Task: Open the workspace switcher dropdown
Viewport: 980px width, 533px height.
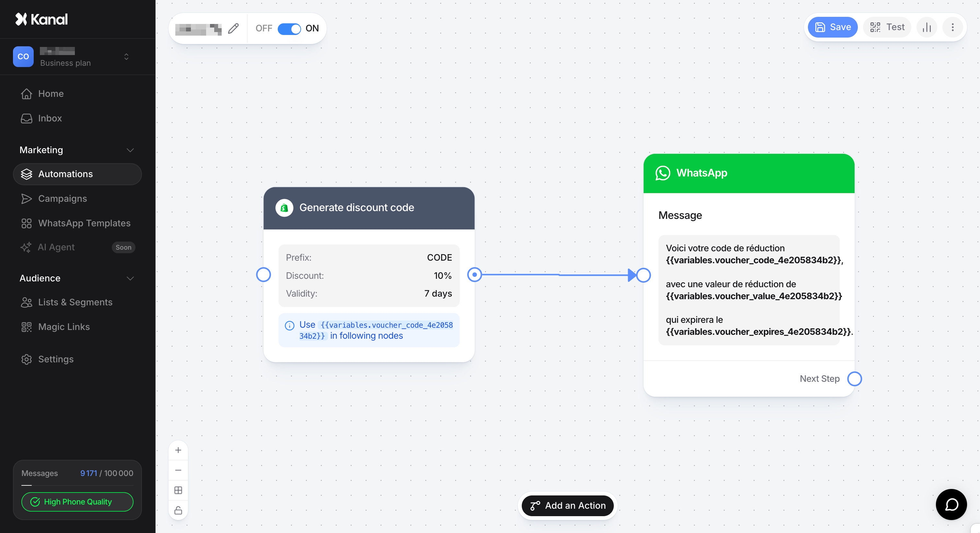Action: tap(126, 56)
